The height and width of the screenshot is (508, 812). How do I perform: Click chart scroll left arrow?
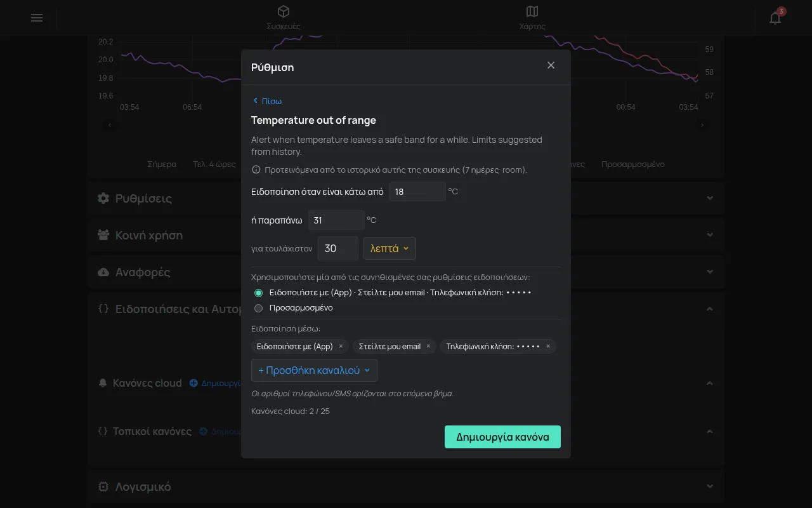[110, 125]
